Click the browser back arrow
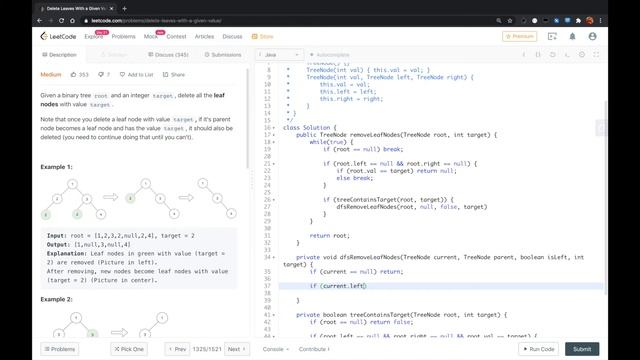Image resolution: width=640 pixels, height=360 pixels. point(40,20)
